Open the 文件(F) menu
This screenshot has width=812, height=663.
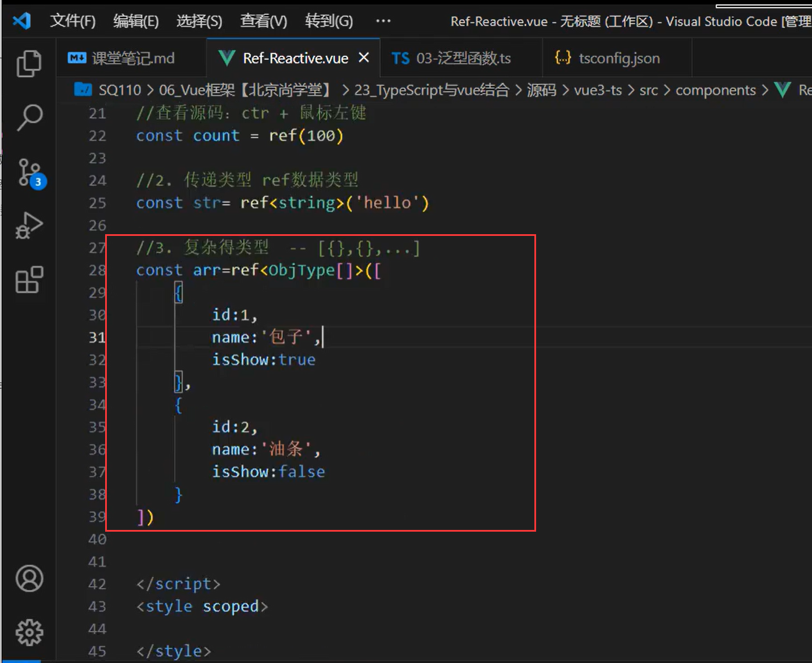coord(73,21)
